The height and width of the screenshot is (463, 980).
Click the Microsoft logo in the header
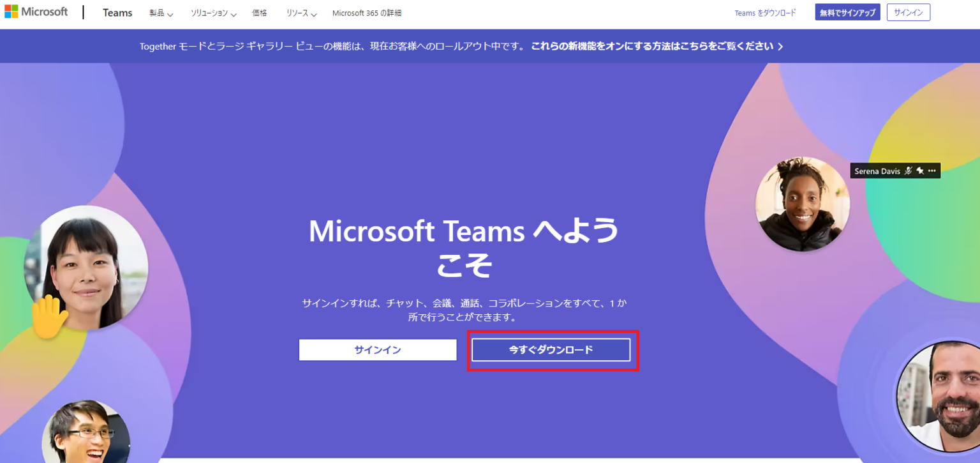coord(36,11)
